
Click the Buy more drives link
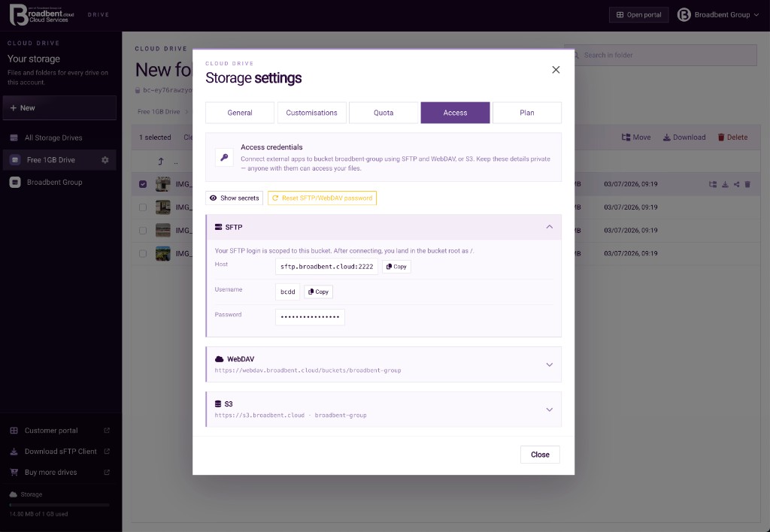(59, 472)
